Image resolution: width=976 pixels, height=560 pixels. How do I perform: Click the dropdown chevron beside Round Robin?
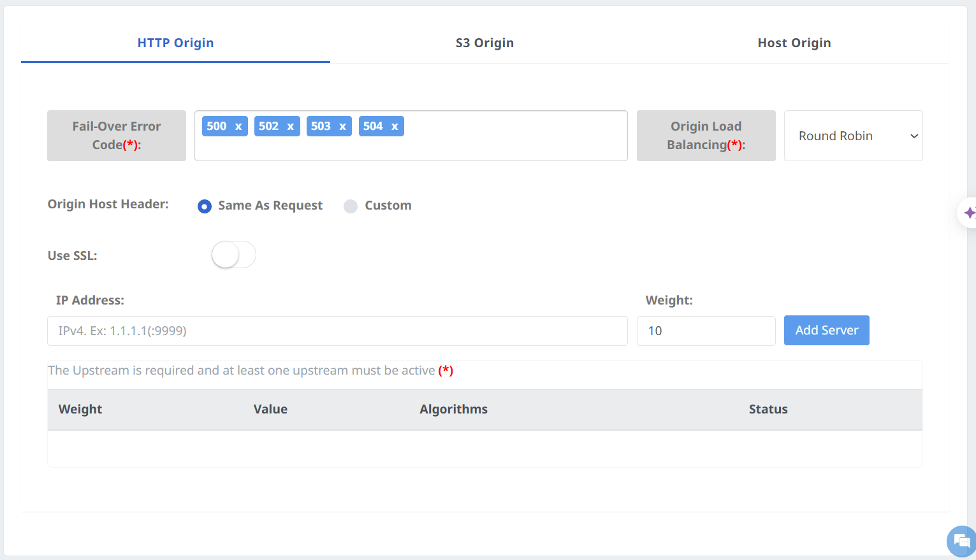[914, 136]
